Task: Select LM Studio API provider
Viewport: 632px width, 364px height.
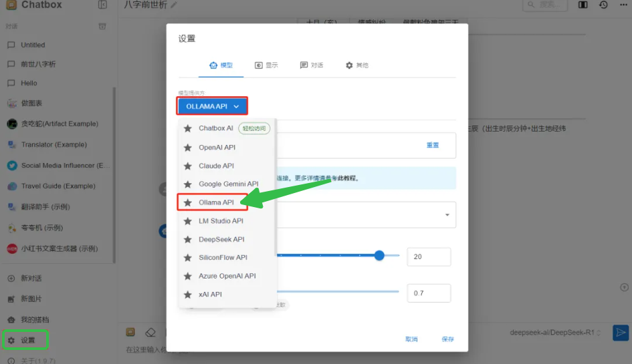Action: pos(227,221)
